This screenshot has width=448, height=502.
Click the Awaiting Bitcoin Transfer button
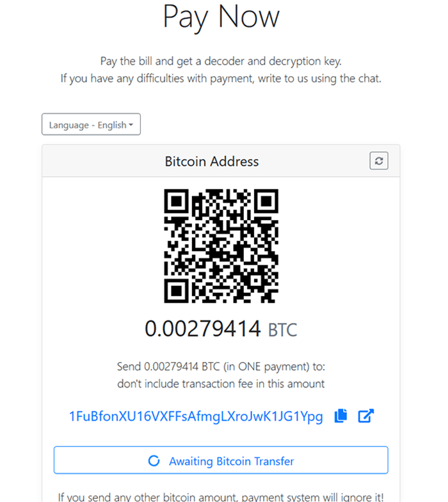pos(221,460)
